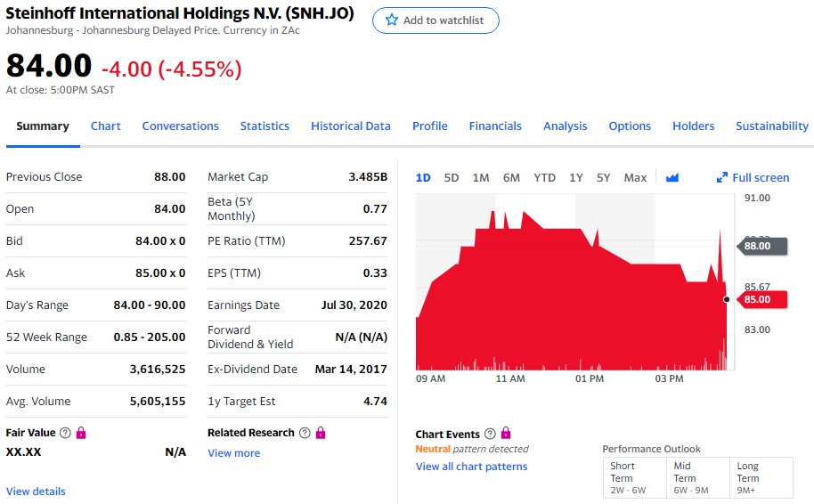The height and width of the screenshot is (504, 814).
Task: Select the 1M chart range
Action: (x=481, y=178)
